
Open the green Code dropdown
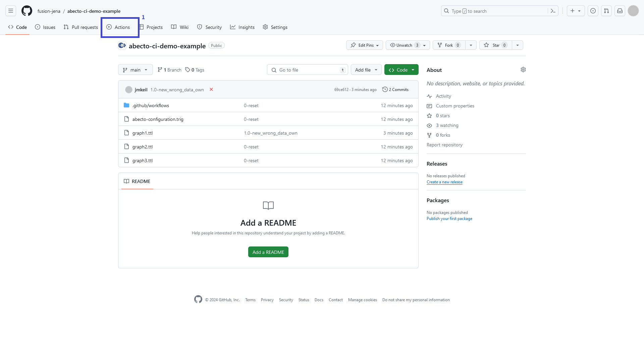click(x=401, y=70)
